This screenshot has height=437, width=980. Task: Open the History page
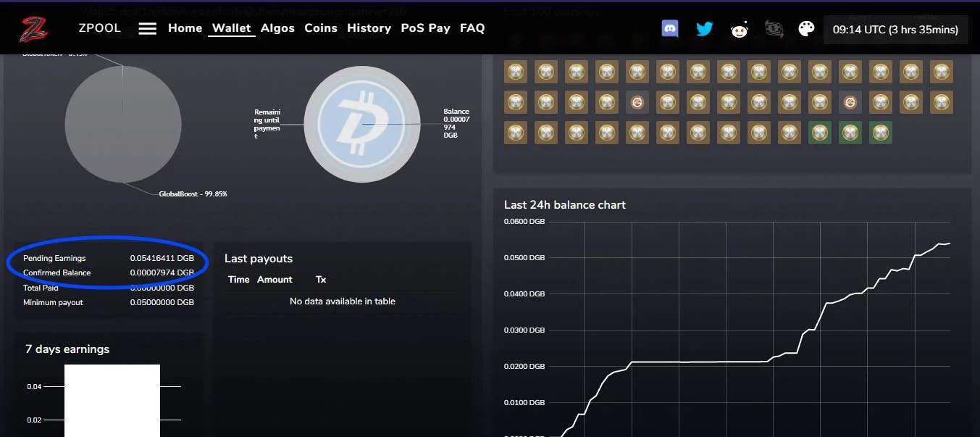369,28
